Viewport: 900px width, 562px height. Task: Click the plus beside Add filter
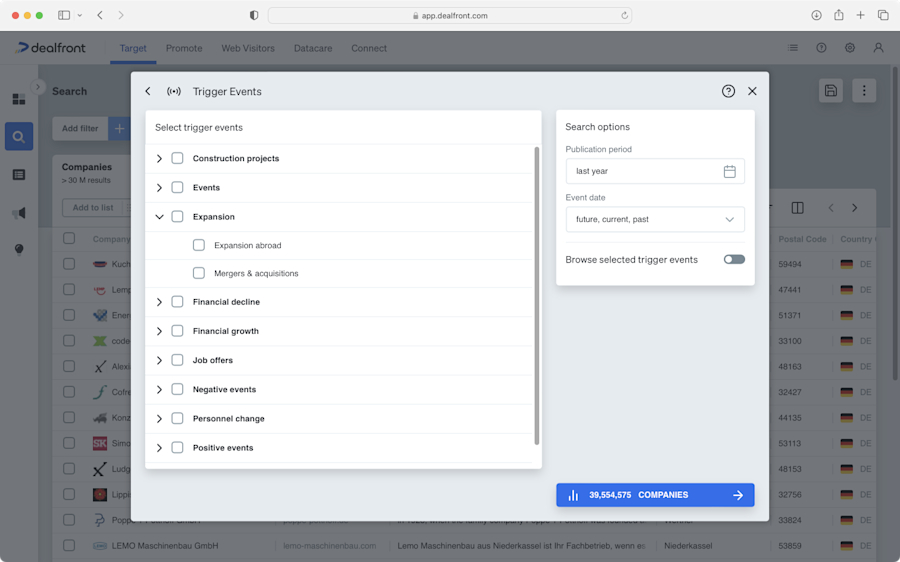(119, 129)
